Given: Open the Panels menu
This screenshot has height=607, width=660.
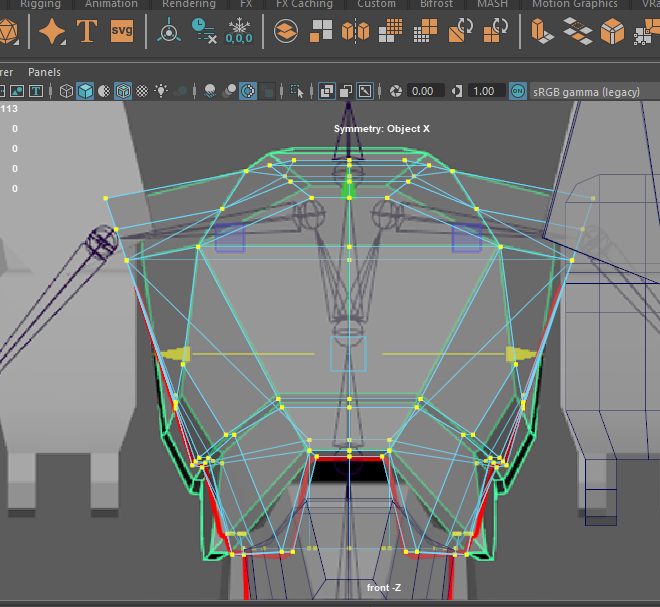Looking at the screenshot, I should [x=44, y=72].
